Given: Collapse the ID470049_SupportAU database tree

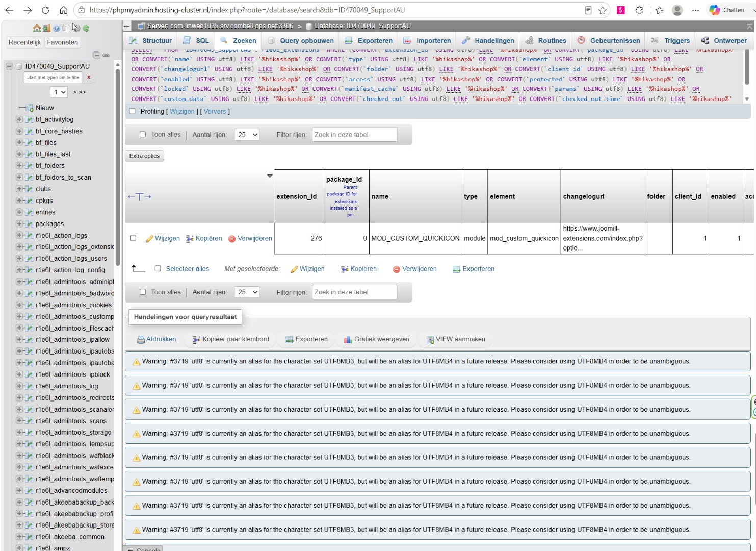Looking at the screenshot, I should pyautogui.click(x=9, y=66).
